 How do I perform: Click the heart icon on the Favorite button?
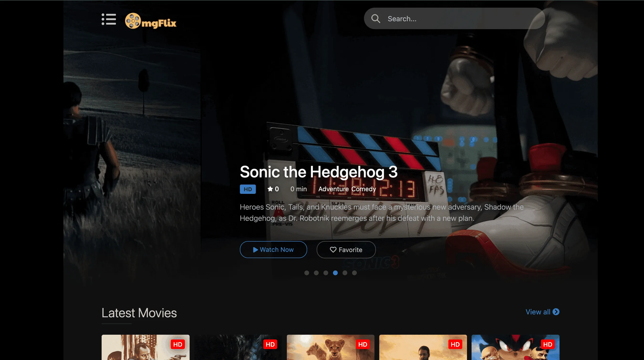tap(333, 249)
